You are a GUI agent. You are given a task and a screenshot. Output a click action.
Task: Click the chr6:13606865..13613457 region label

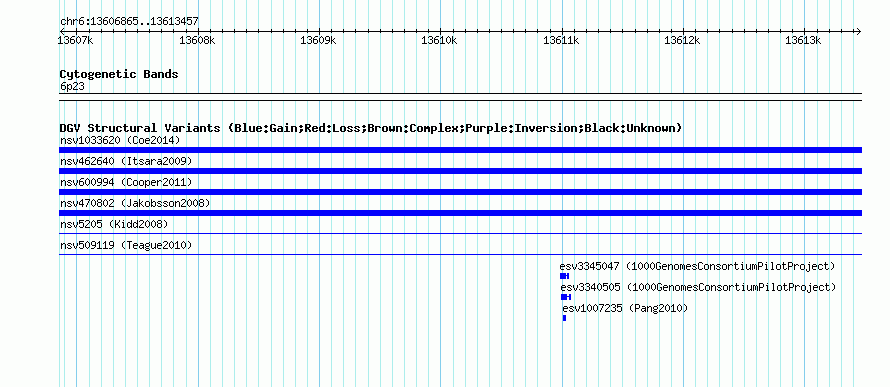(x=129, y=22)
